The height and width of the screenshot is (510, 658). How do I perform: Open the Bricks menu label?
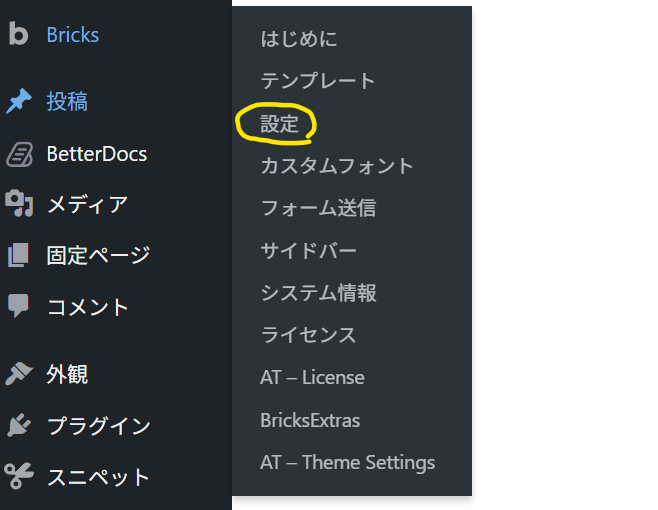pos(73,35)
